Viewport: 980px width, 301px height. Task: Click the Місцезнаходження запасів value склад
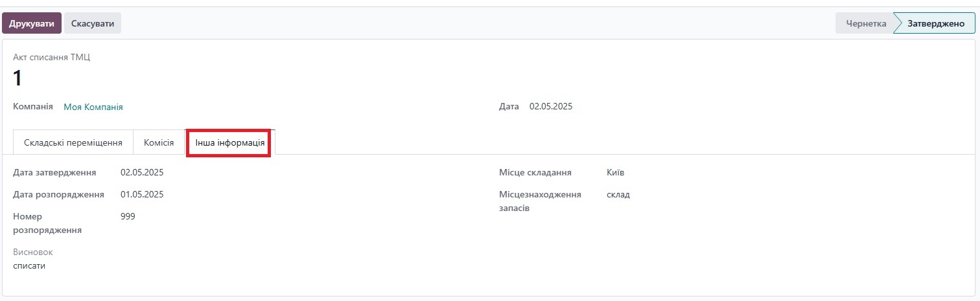coord(618,194)
